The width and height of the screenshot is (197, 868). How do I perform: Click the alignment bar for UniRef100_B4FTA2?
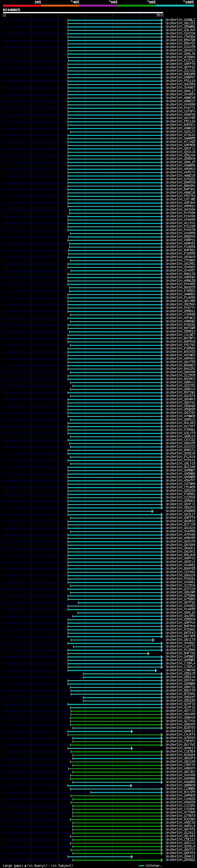pyautogui.click(x=108, y=653)
